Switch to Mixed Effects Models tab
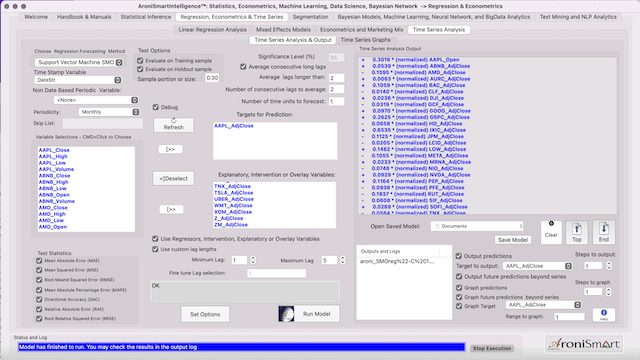 click(x=283, y=29)
